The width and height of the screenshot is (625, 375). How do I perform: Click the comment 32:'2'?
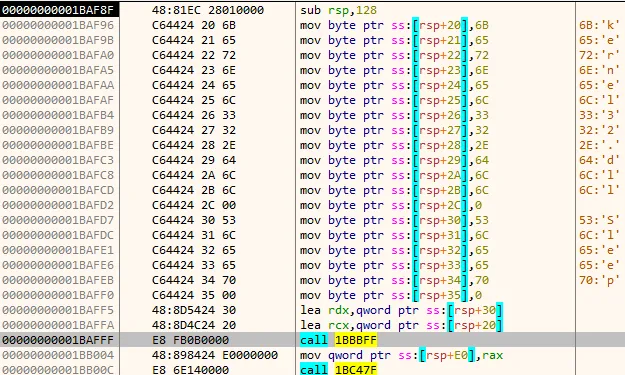tap(599, 130)
